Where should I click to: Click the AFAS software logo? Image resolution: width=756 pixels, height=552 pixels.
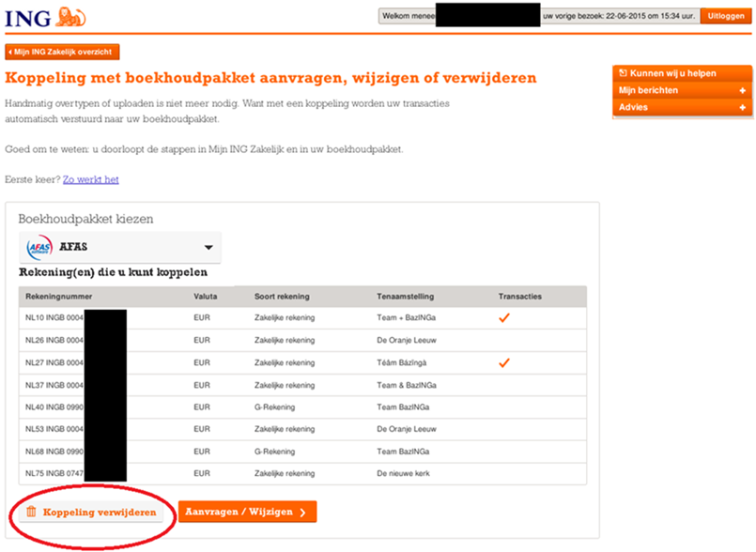point(39,247)
